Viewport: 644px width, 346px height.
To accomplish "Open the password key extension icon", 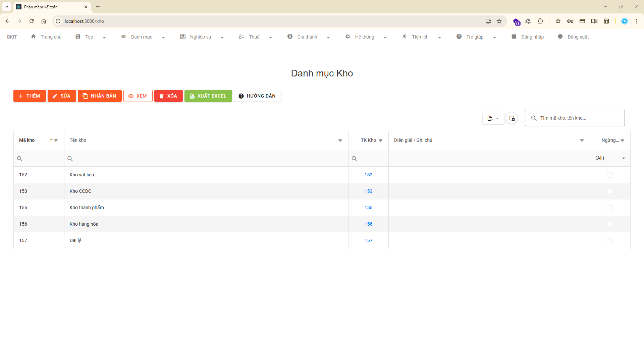I will (570, 21).
